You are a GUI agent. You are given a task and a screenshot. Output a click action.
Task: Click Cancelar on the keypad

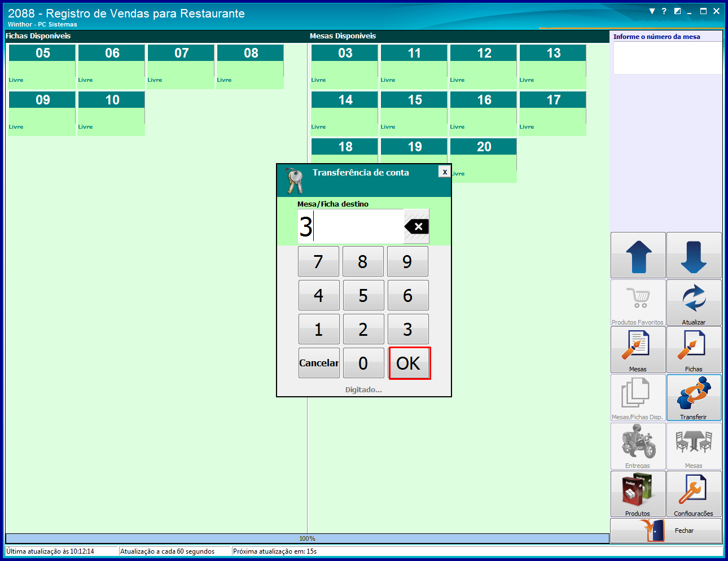click(x=319, y=363)
